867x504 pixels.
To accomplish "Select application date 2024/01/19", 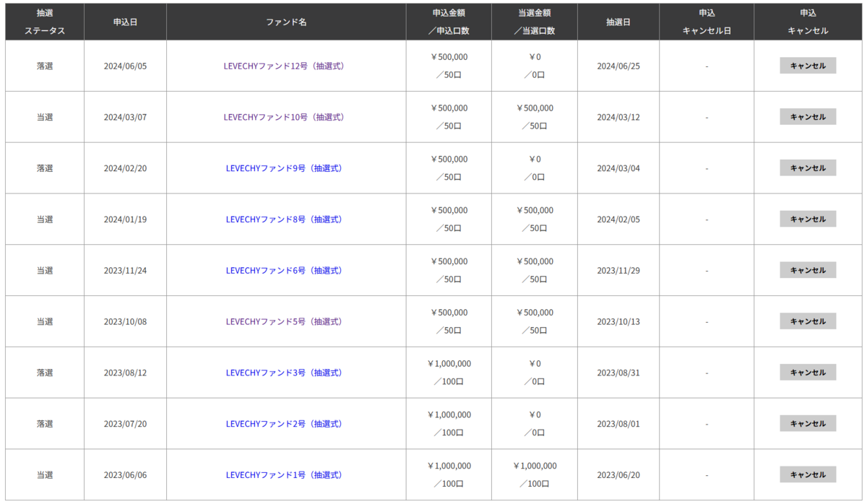I will (x=125, y=220).
